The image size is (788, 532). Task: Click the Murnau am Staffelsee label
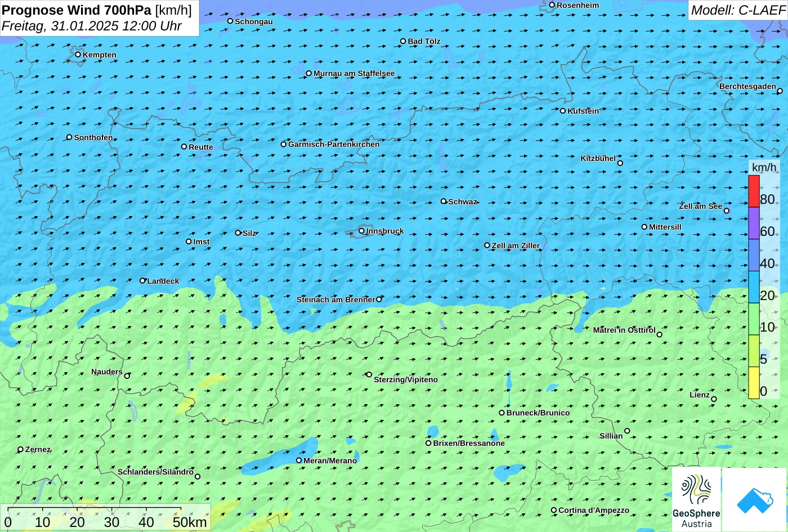354,73
